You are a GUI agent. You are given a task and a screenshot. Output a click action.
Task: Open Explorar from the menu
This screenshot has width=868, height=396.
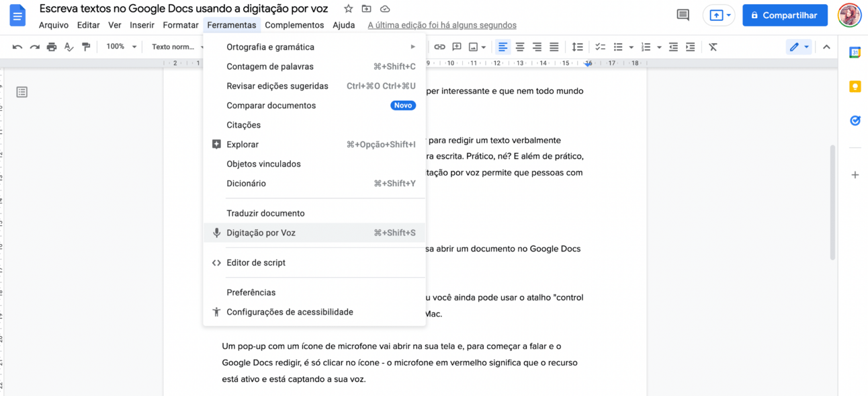pos(314,145)
